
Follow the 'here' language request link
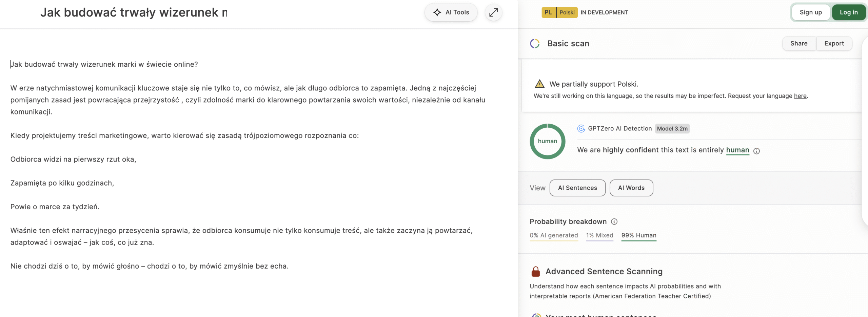pyautogui.click(x=800, y=96)
